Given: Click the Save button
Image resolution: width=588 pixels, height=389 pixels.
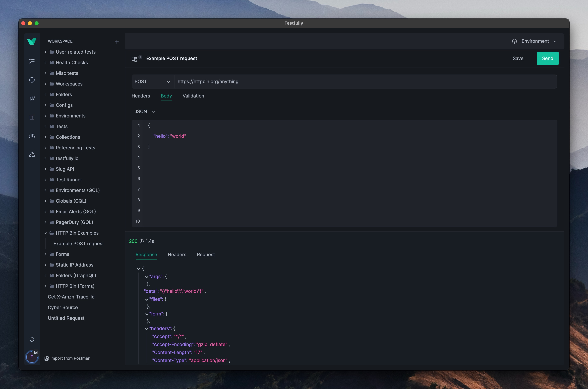Looking at the screenshot, I should click(518, 58).
